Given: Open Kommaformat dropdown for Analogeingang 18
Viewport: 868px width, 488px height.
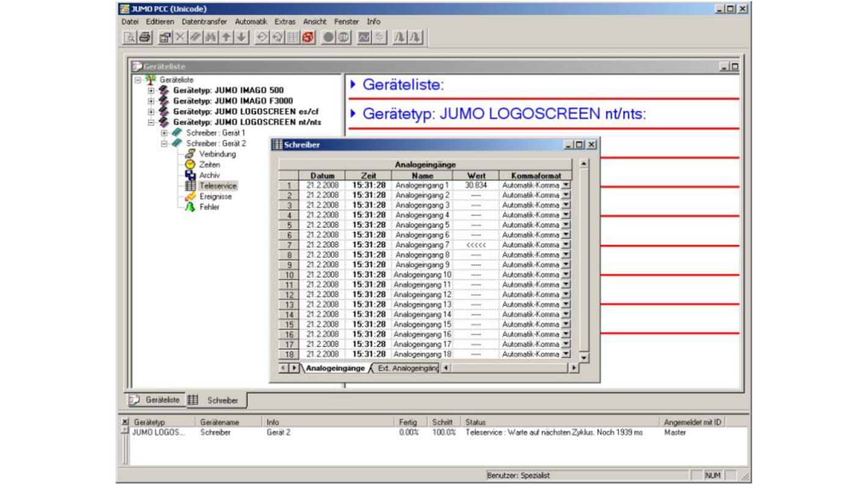Looking at the screenshot, I should tap(566, 354).
